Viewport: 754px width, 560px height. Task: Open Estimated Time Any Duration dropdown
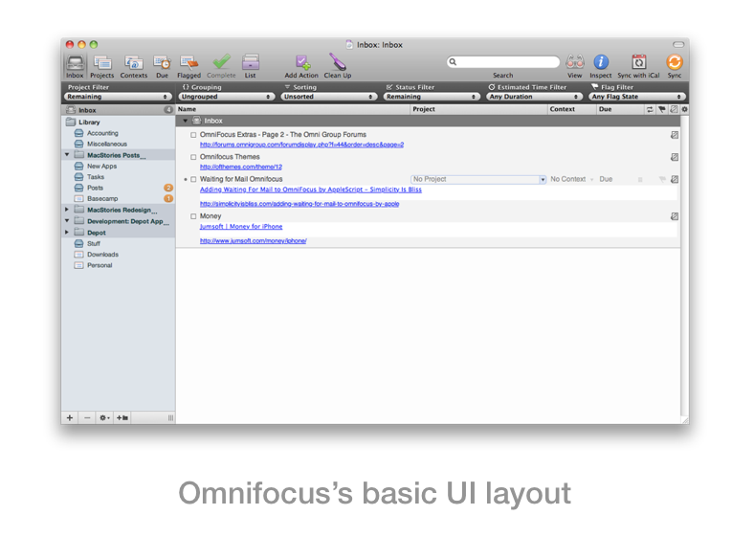coord(534,97)
